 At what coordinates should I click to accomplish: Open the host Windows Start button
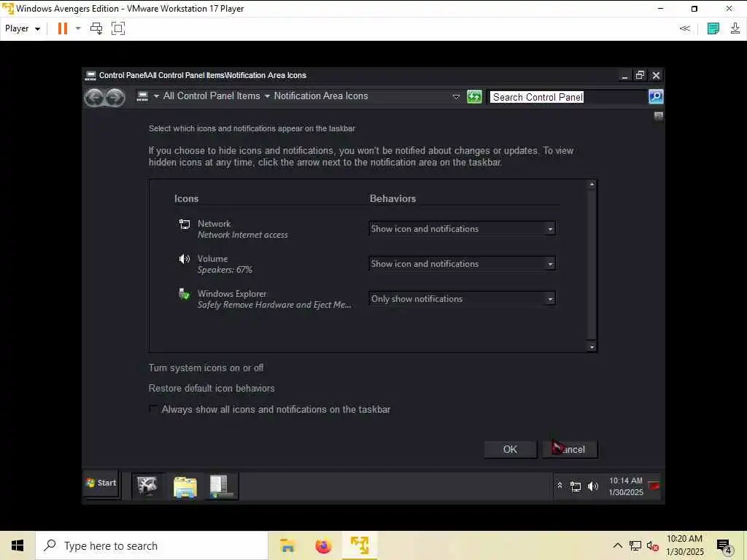[18, 545]
